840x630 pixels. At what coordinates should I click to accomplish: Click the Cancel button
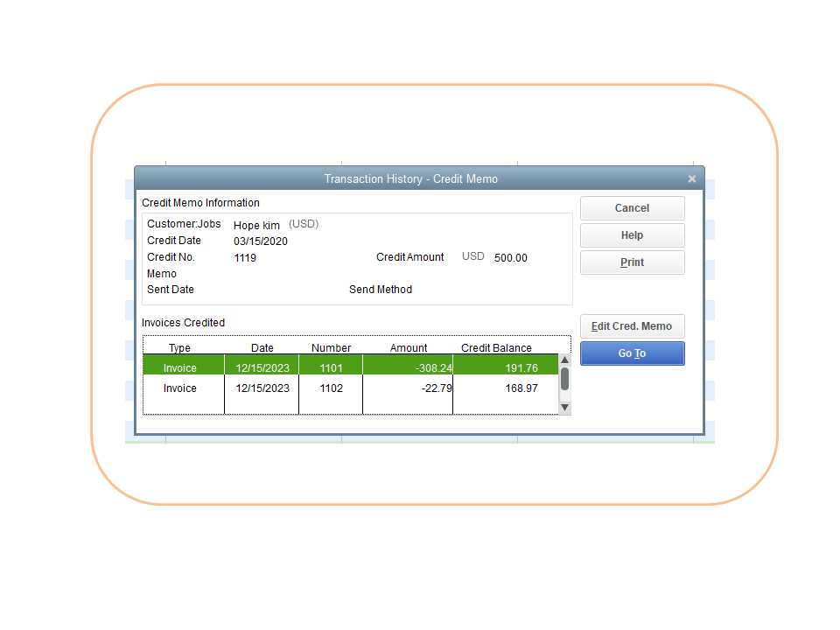[x=632, y=208]
